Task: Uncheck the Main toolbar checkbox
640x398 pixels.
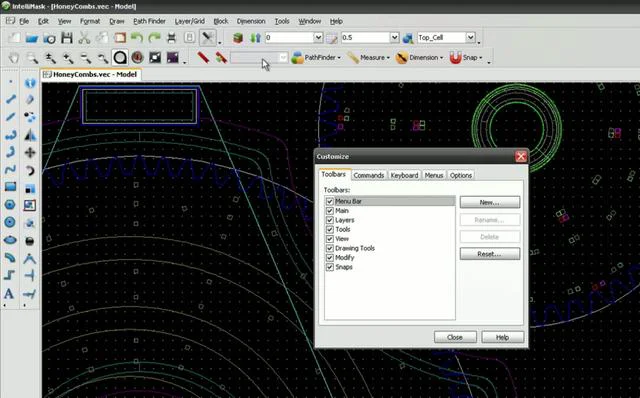Action: click(330, 211)
